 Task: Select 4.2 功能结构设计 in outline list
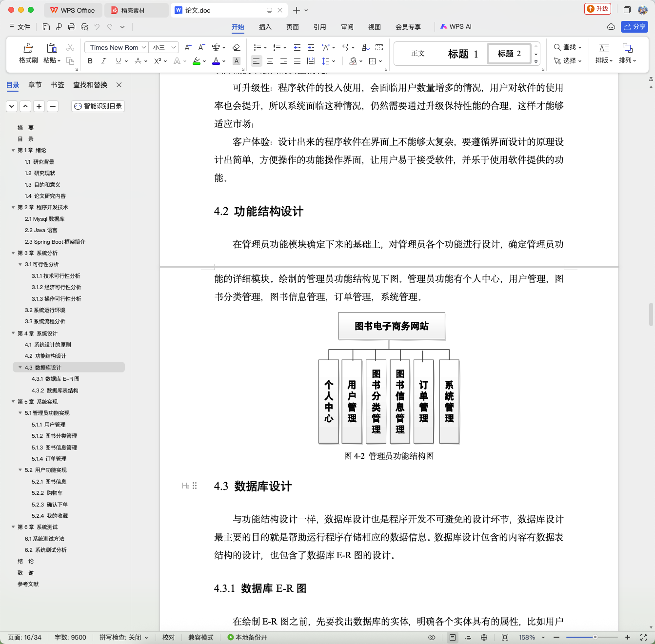tap(46, 356)
